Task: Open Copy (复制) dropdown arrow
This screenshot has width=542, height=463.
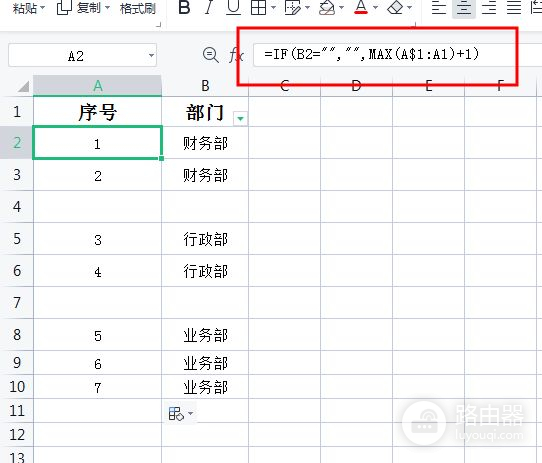Action: [x=107, y=8]
